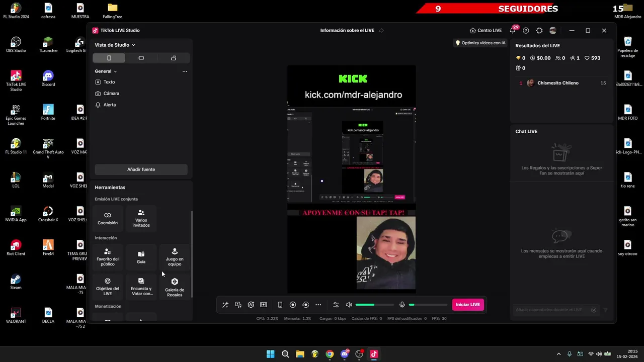Open the notifications bell with 29 badge
This screenshot has height=362, width=644.
(x=513, y=30)
